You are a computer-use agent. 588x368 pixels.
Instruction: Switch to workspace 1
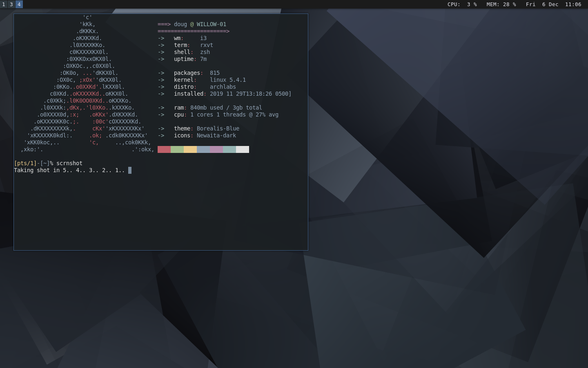click(4, 4)
